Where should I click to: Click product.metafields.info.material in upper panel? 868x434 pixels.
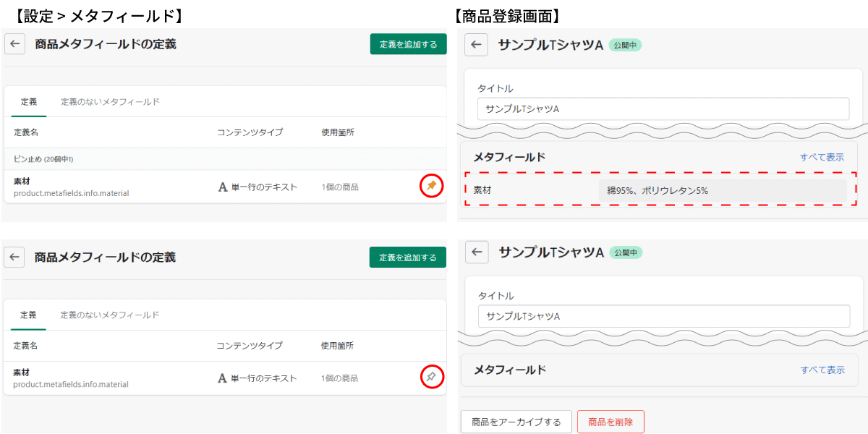coord(71,193)
